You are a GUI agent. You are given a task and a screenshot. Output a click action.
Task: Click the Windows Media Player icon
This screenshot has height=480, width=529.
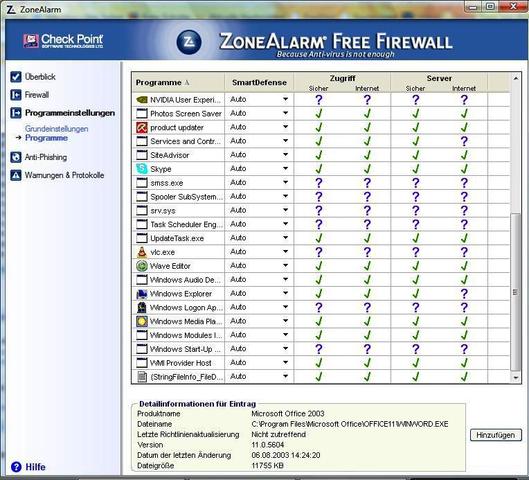click(x=142, y=321)
